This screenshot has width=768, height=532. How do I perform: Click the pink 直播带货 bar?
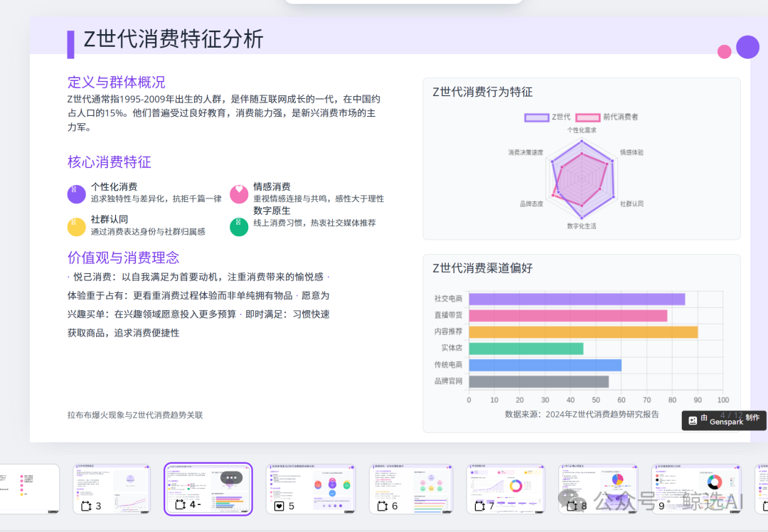click(568, 316)
